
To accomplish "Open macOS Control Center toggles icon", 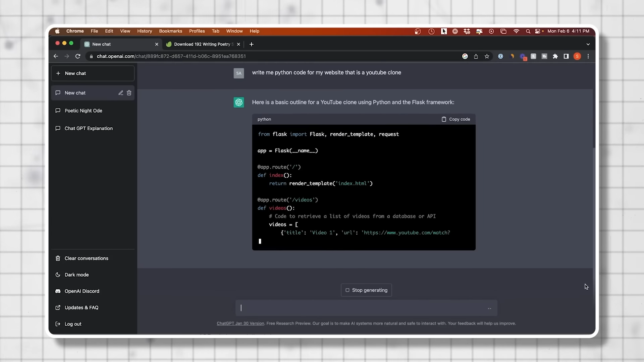I will tap(538, 31).
